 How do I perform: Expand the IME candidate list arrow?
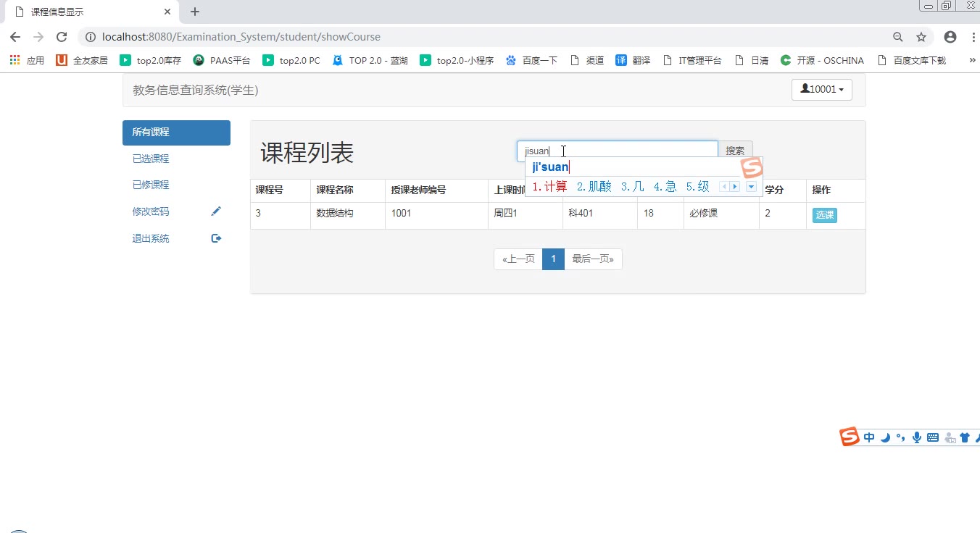click(x=751, y=187)
